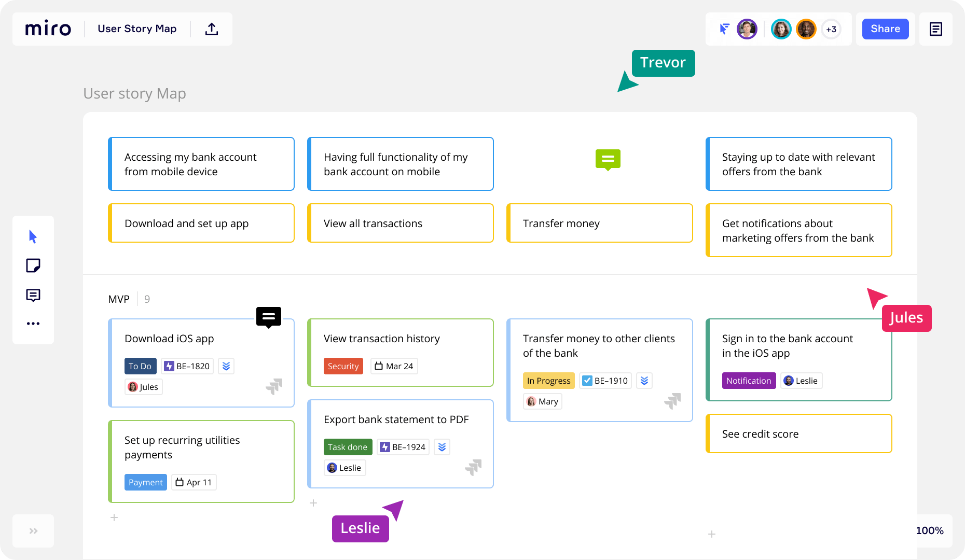Expand priority chevron on BE-1820
This screenshot has height=560, width=965.
[x=226, y=366]
